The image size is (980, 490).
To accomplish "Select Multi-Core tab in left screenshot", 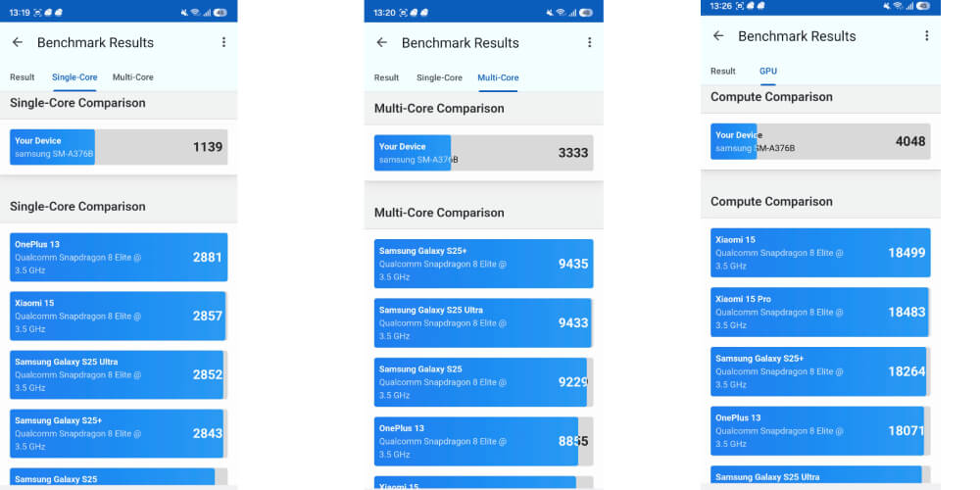I will pyautogui.click(x=133, y=77).
